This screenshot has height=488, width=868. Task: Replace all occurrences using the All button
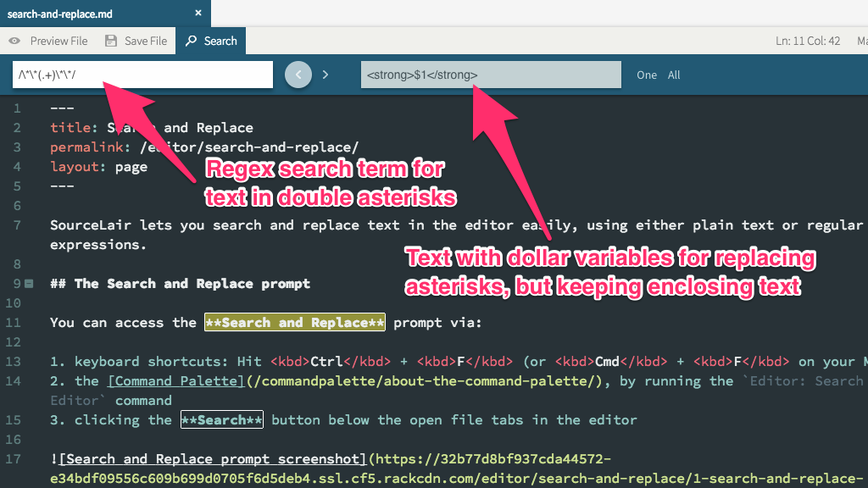[674, 75]
